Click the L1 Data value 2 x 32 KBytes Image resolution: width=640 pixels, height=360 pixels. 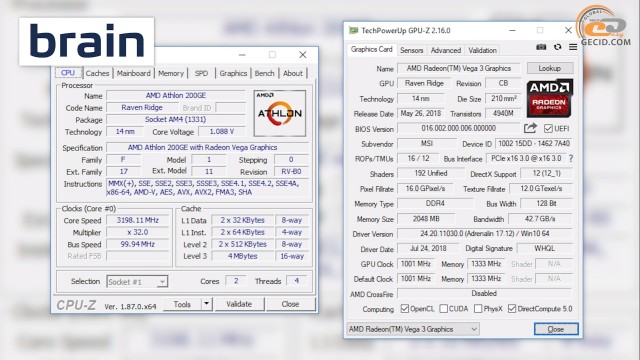click(x=242, y=220)
